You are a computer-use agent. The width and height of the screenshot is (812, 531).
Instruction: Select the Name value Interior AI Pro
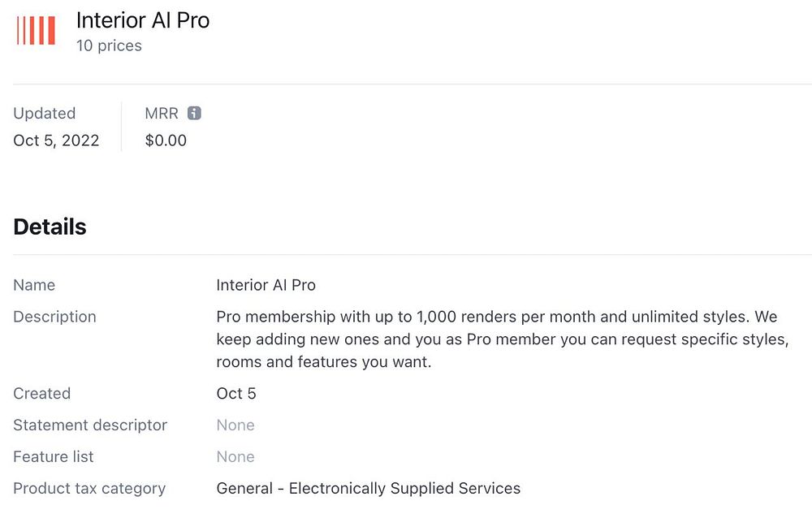(266, 285)
